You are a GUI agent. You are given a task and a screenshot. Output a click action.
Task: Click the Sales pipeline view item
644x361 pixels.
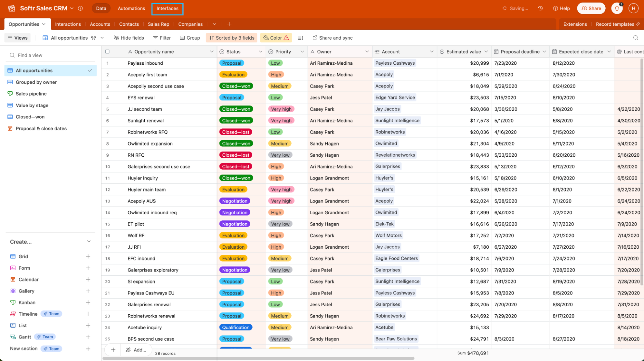point(31,93)
